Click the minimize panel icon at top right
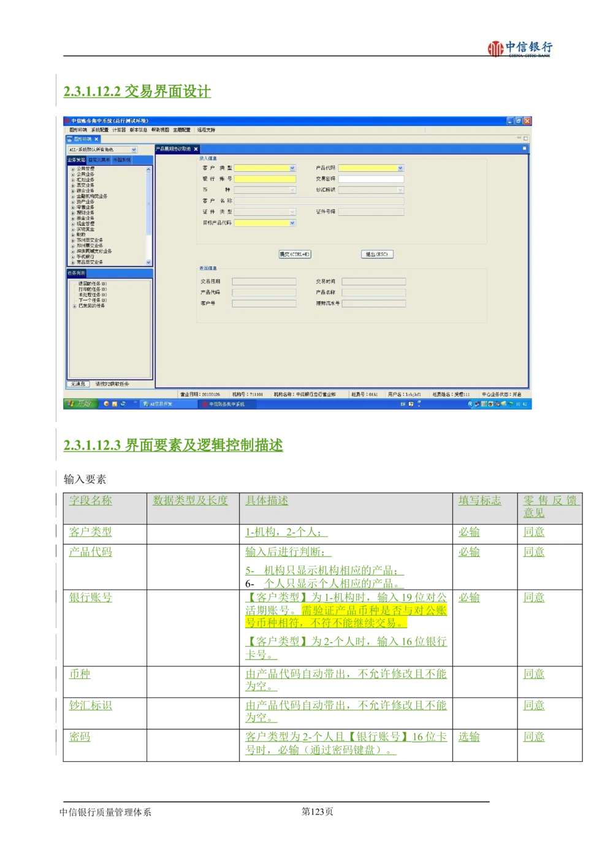 click(x=519, y=139)
